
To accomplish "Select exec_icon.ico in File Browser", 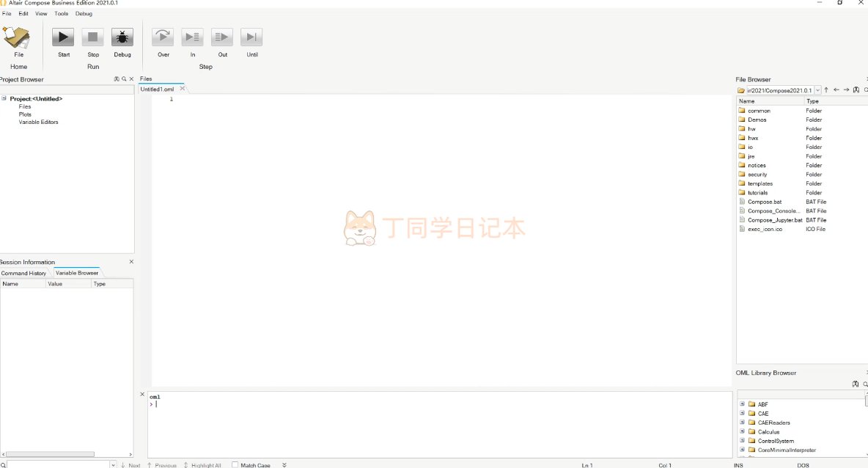I will pos(765,229).
